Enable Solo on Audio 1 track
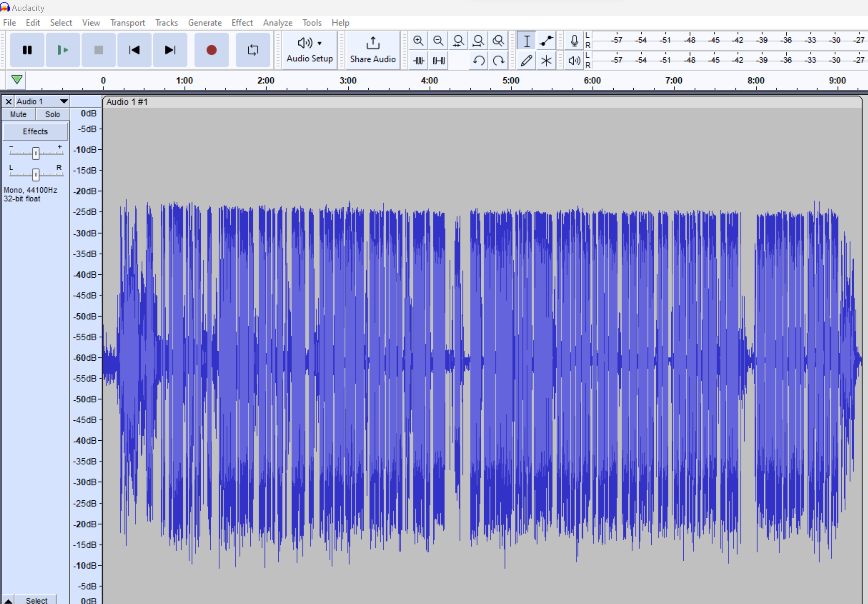This screenshot has width=868, height=604. pyautogui.click(x=52, y=114)
